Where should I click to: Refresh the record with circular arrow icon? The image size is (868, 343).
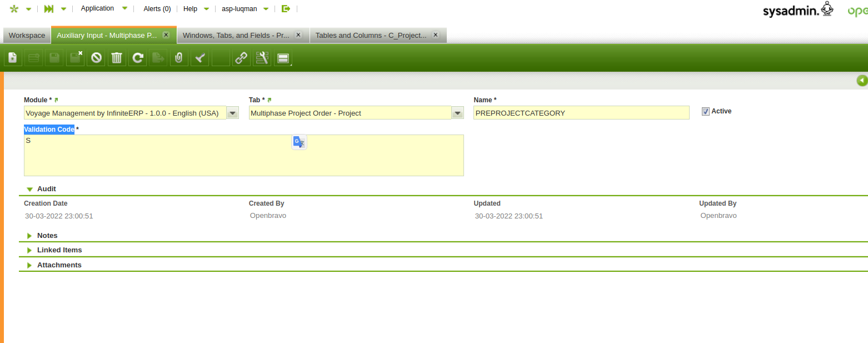(137, 58)
